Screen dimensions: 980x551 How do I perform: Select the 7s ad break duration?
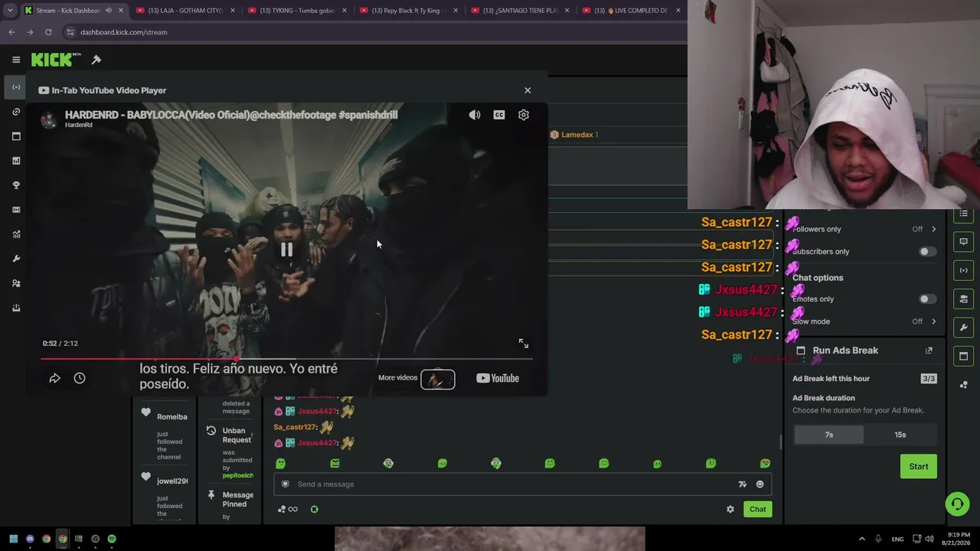pos(828,435)
